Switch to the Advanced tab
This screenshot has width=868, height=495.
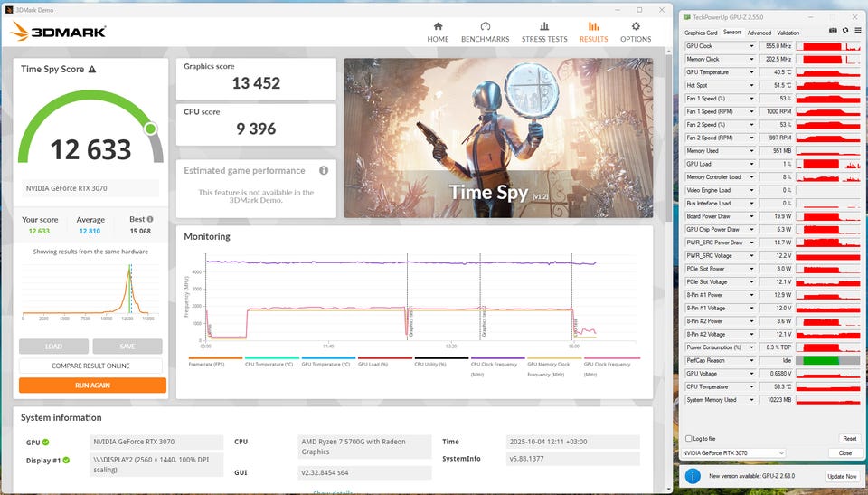tap(759, 33)
